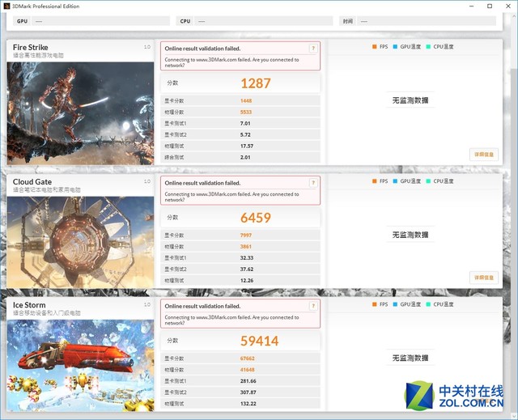Click the help icon in Fire Strike validation box
518x420 pixels.
coord(313,49)
